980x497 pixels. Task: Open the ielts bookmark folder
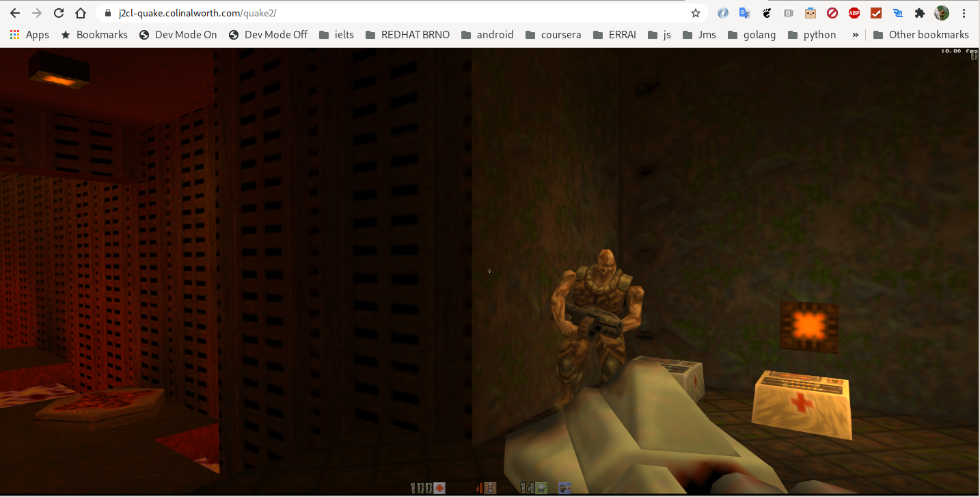click(336, 35)
